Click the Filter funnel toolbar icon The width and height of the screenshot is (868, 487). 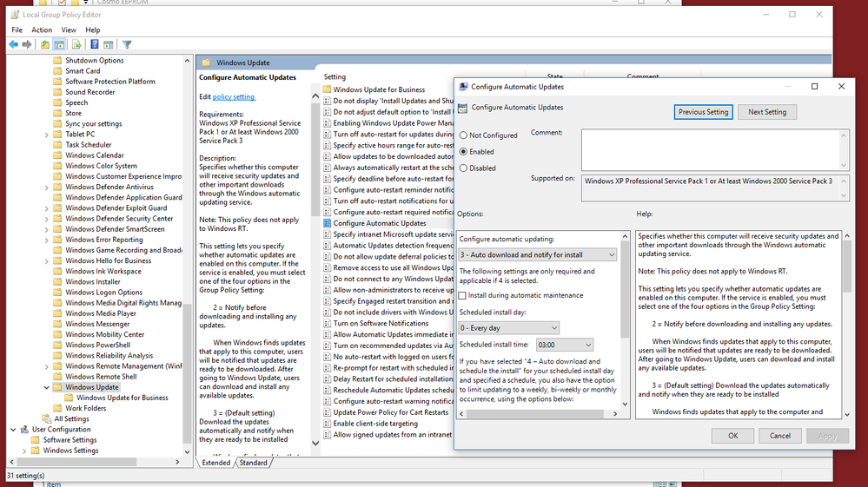[127, 45]
